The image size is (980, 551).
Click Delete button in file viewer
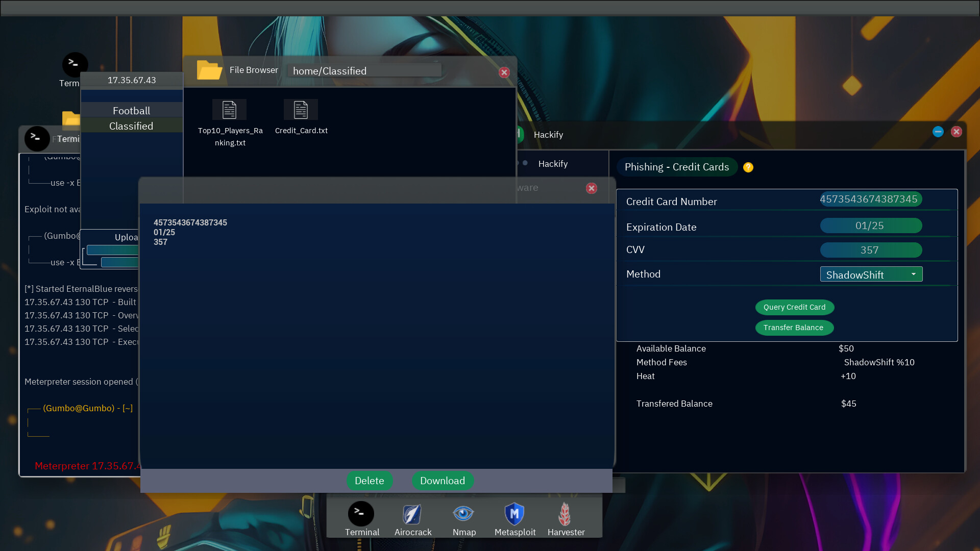point(369,481)
